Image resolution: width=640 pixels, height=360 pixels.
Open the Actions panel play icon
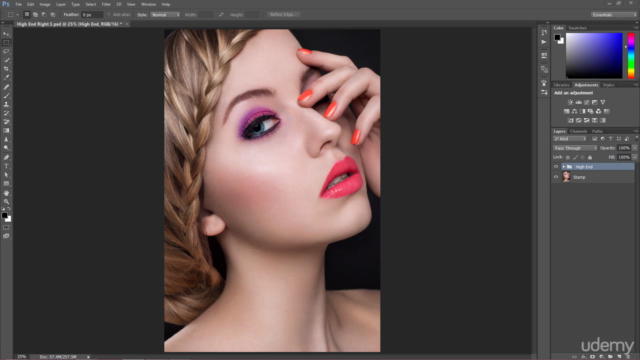coord(544,42)
